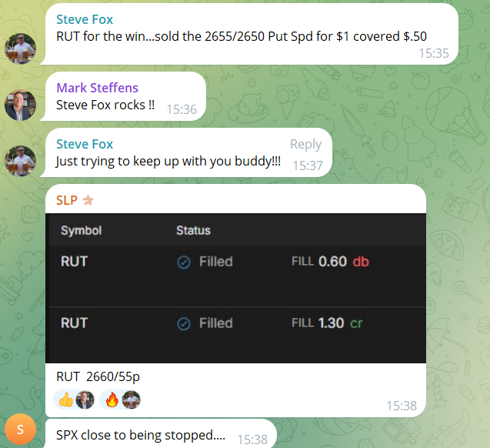Click the 15:35 timestamp on first message

tap(434, 53)
